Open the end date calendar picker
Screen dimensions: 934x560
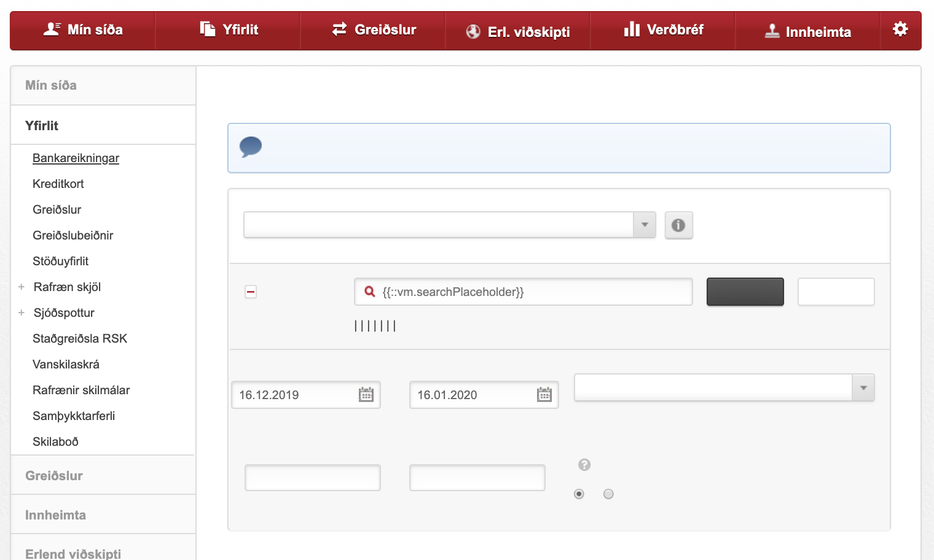pyautogui.click(x=544, y=395)
